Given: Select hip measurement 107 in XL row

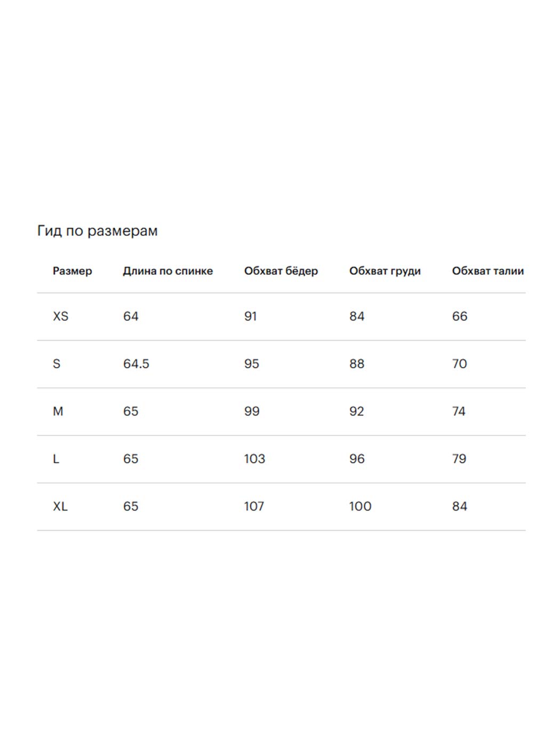Looking at the screenshot, I should coord(254,506).
